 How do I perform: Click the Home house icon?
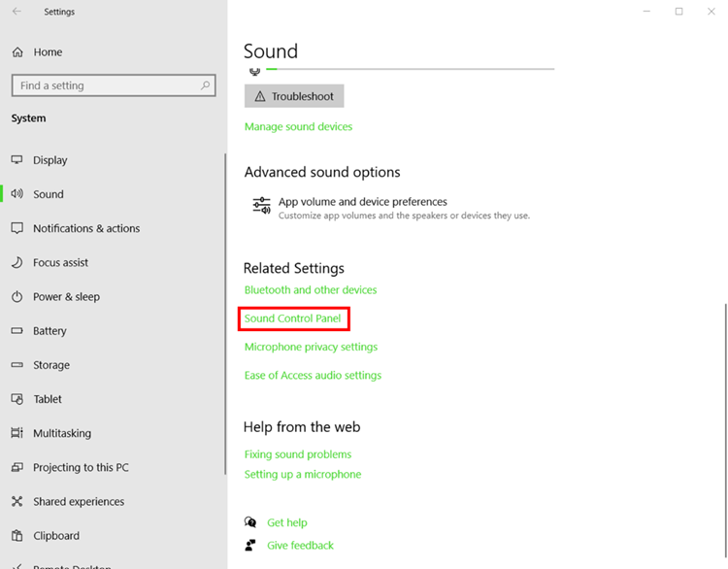click(x=17, y=52)
